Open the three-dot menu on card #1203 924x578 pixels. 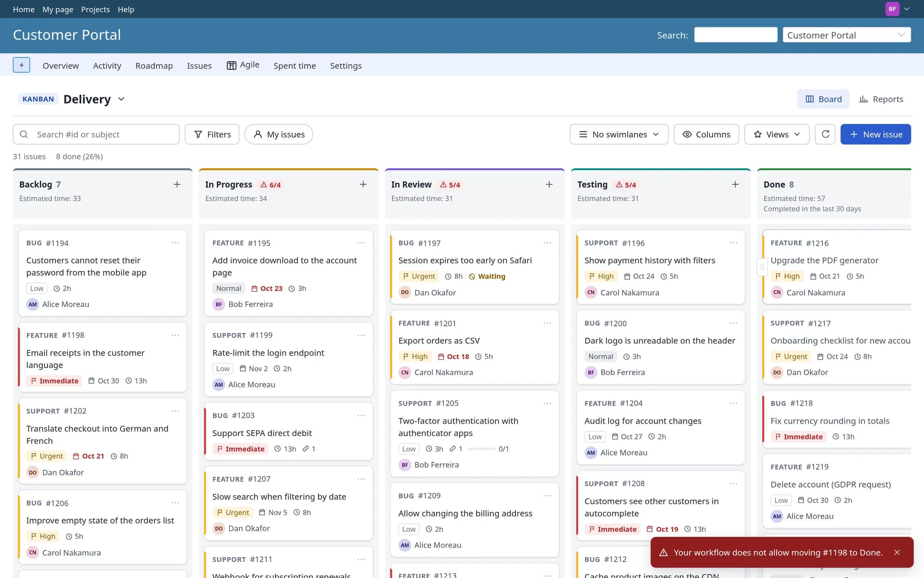[361, 415]
